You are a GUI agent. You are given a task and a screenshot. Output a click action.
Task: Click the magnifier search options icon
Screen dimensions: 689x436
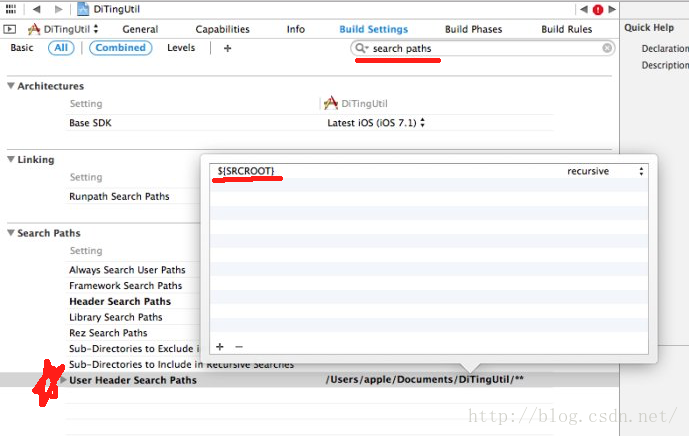point(362,48)
